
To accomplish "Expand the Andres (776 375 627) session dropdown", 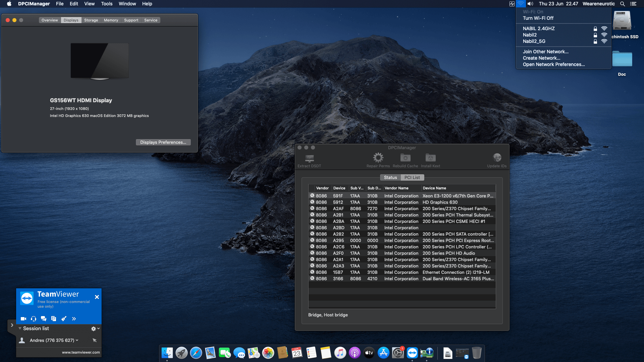I will coord(77,340).
